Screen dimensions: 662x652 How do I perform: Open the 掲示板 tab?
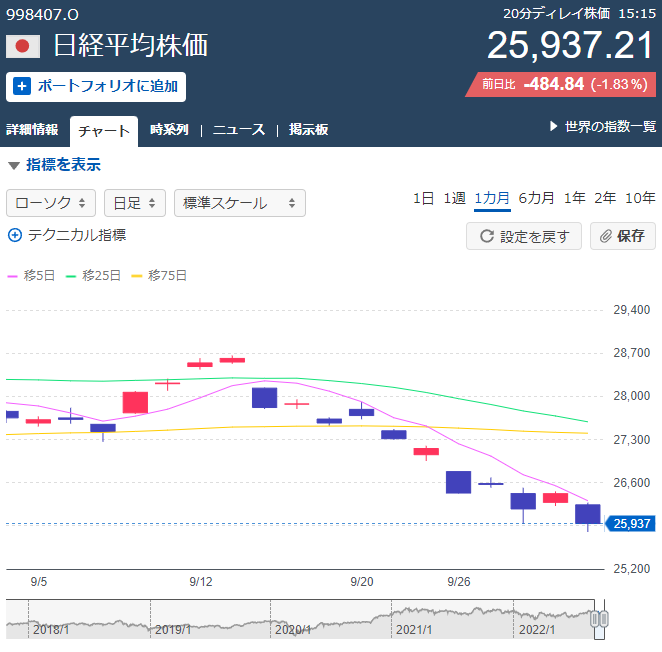[x=308, y=129]
